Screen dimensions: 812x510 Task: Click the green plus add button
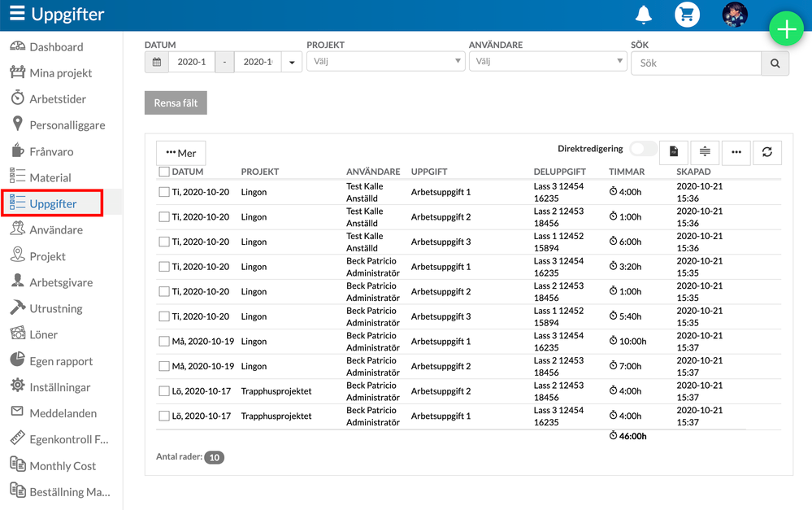[786, 28]
